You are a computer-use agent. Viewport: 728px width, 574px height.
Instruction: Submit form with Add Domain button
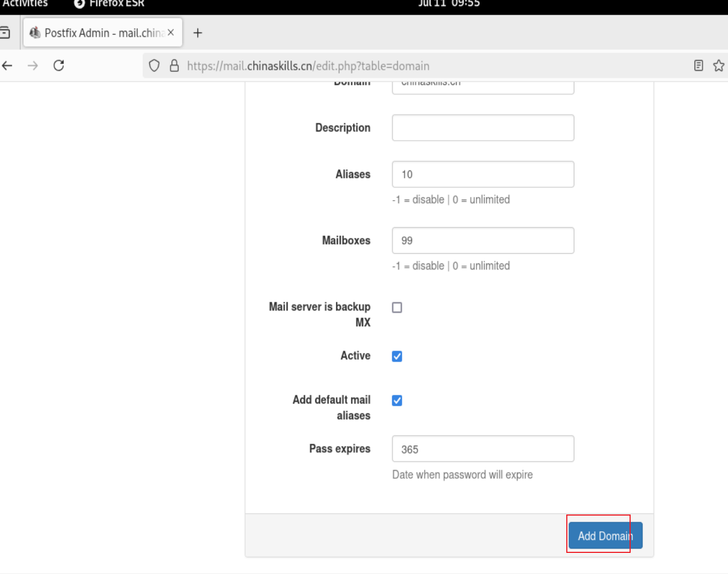click(605, 536)
